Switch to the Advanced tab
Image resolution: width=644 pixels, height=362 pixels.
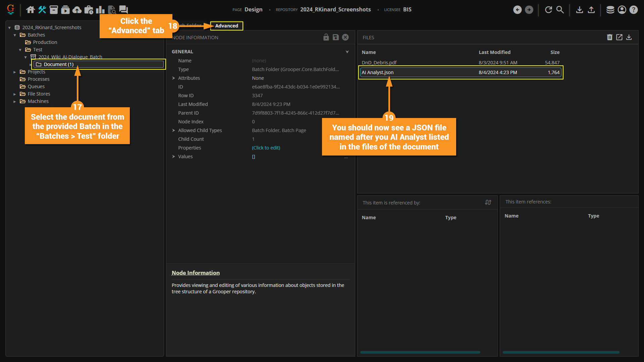pyautogui.click(x=226, y=26)
